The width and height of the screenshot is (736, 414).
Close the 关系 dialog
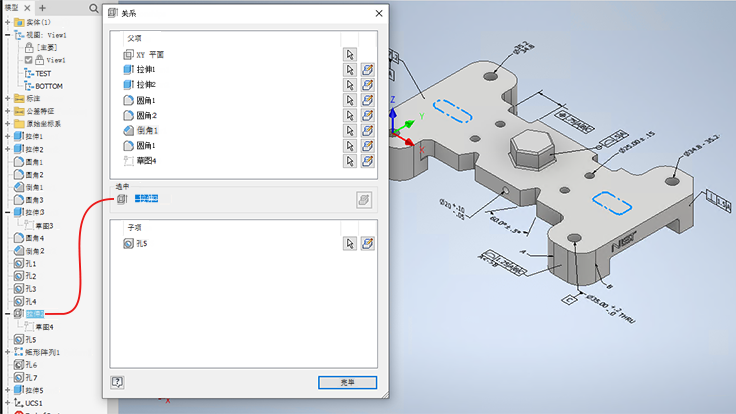coord(379,14)
